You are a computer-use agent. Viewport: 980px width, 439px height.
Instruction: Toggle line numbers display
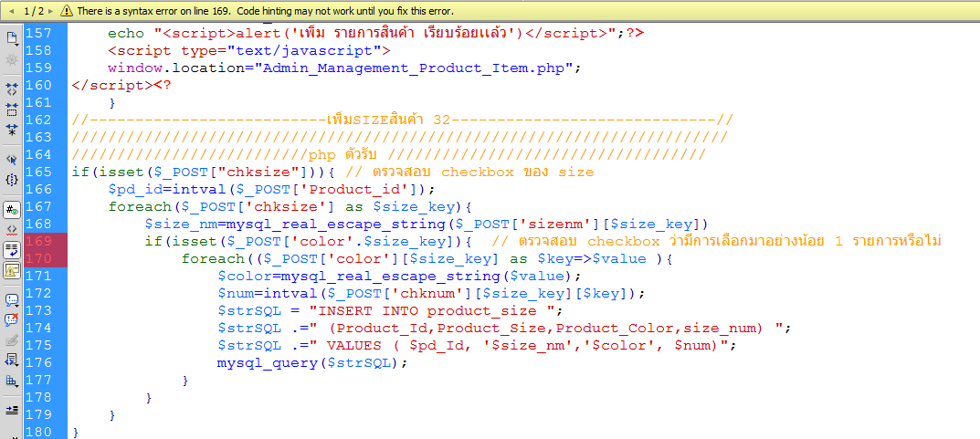pyautogui.click(x=12, y=209)
